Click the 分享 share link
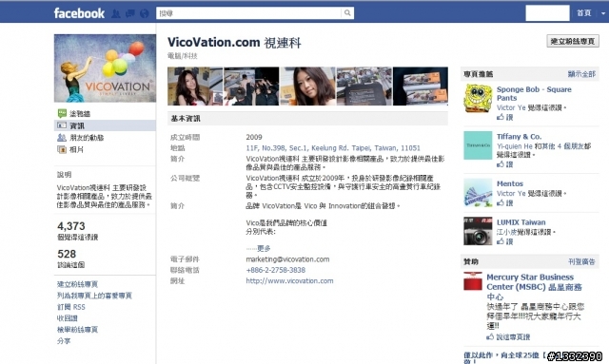The width and height of the screenshot is (609, 364). point(64,341)
